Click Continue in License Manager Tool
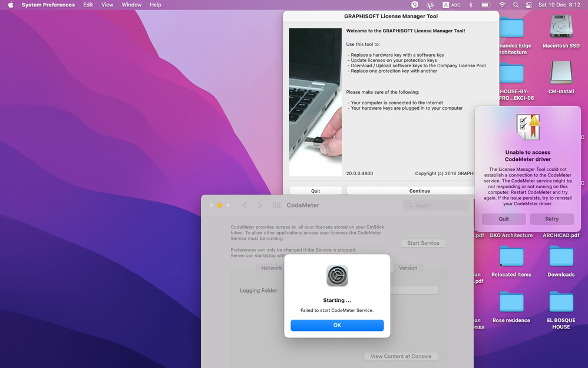Screen dimensions: 588x368 click(x=410, y=190)
